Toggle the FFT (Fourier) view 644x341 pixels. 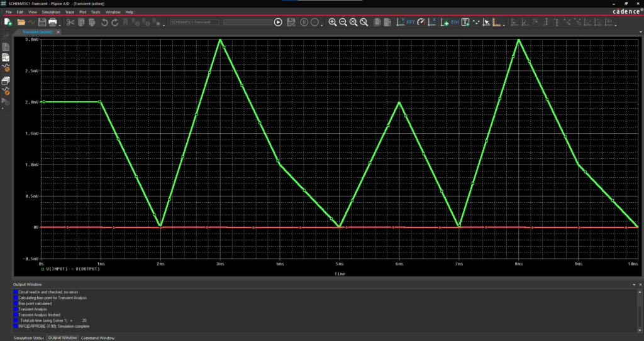click(411, 22)
